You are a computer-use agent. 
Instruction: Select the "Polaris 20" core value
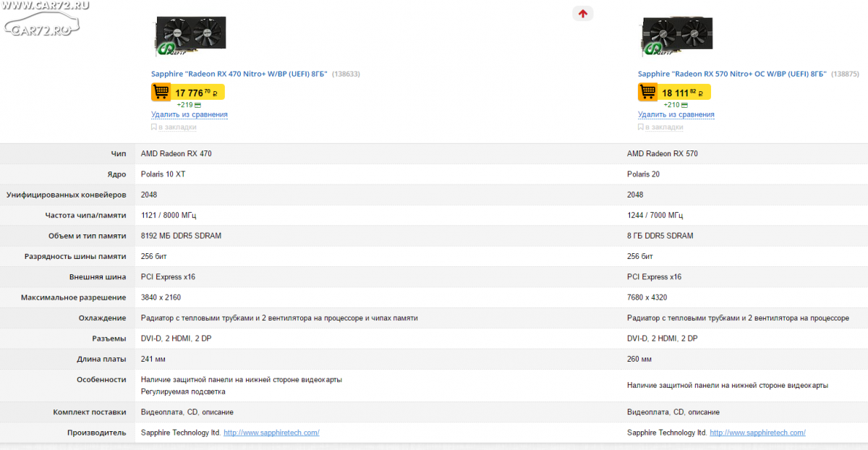tap(643, 174)
